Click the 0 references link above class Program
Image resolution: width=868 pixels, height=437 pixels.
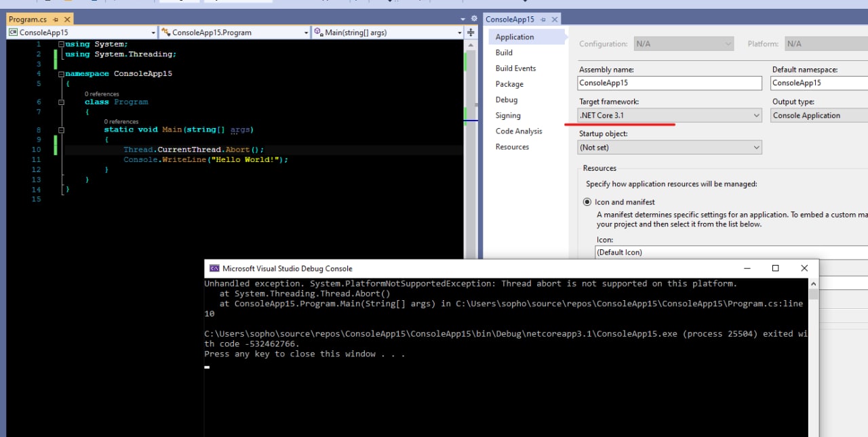pyautogui.click(x=102, y=94)
